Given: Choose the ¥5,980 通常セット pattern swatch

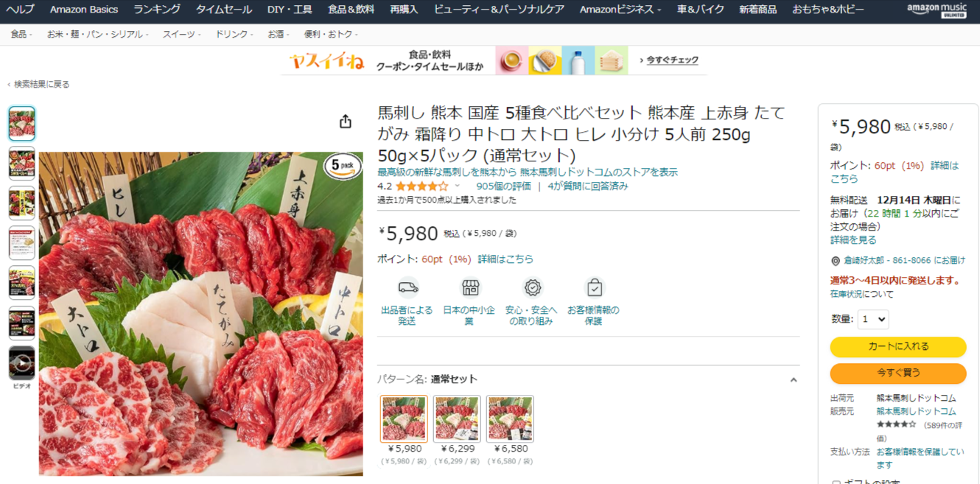Looking at the screenshot, I should pos(404,419).
